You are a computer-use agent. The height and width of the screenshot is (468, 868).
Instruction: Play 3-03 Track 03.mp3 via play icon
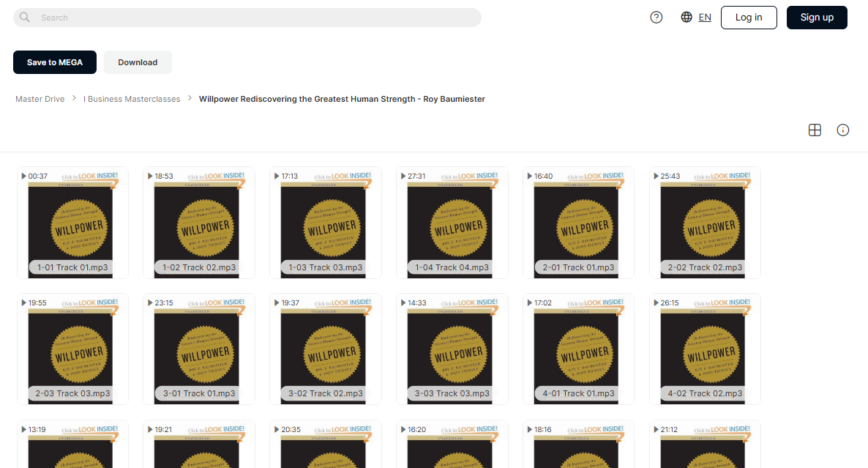(403, 303)
